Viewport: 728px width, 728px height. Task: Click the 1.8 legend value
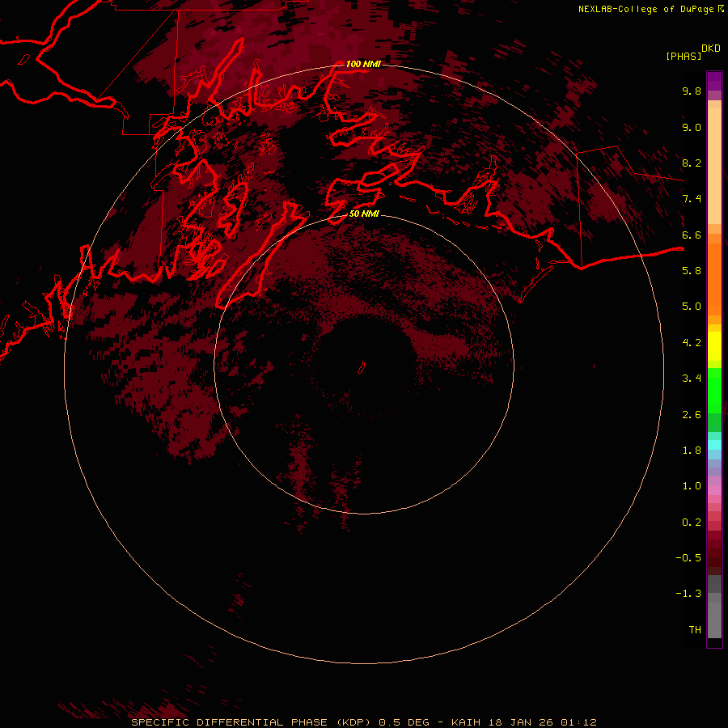pos(692,451)
